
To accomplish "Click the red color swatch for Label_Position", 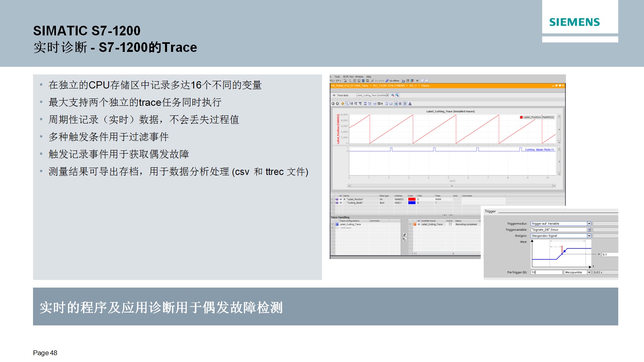I will 412,199.
